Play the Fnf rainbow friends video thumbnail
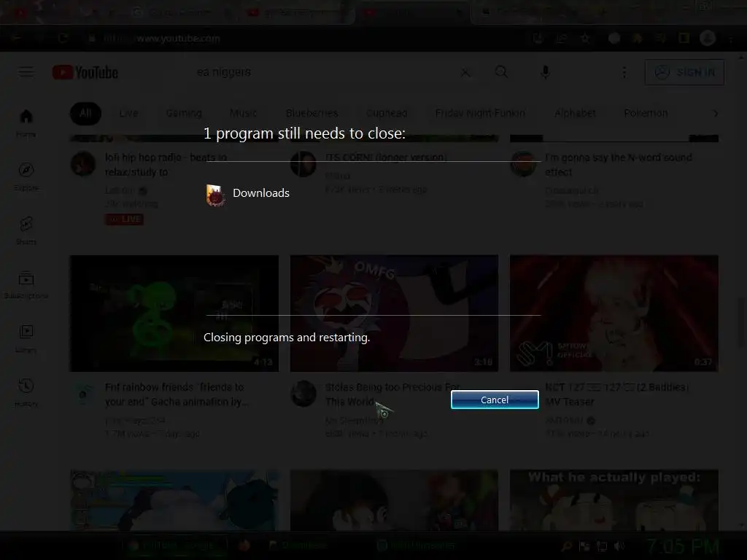Viewport: 747px width, 560px height. pyautogui.click(x=174, y=314)
